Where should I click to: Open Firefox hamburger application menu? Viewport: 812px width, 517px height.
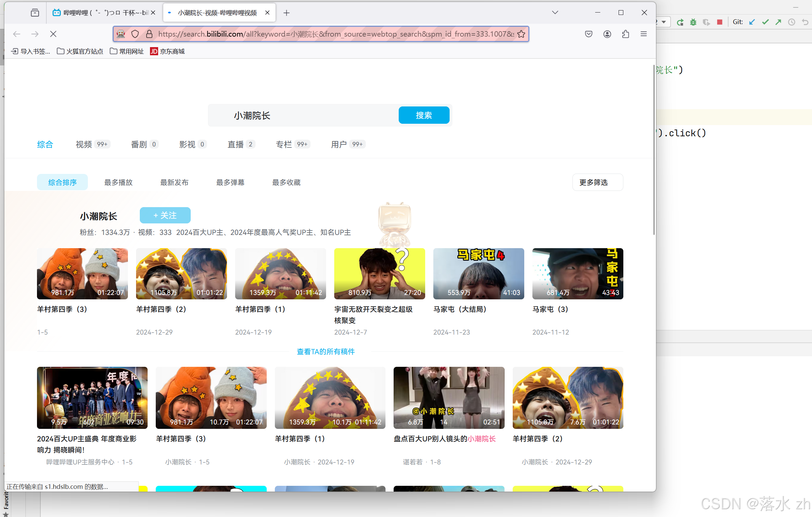pos(643,34)
